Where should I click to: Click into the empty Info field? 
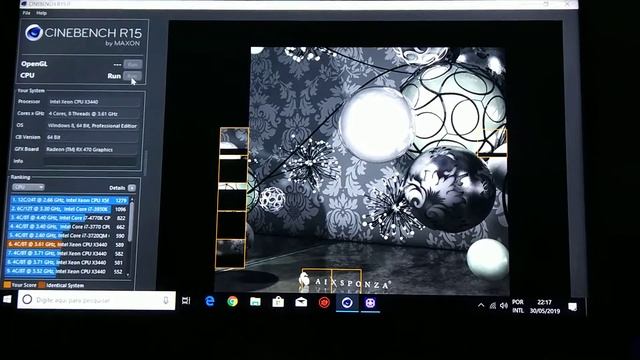point(90,161)
